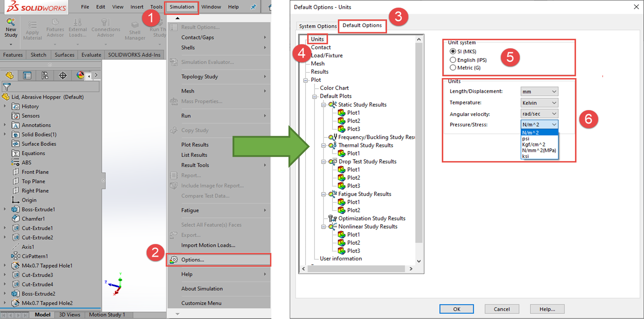Toggle the Pressure/Stress unit dropdown

539,125
